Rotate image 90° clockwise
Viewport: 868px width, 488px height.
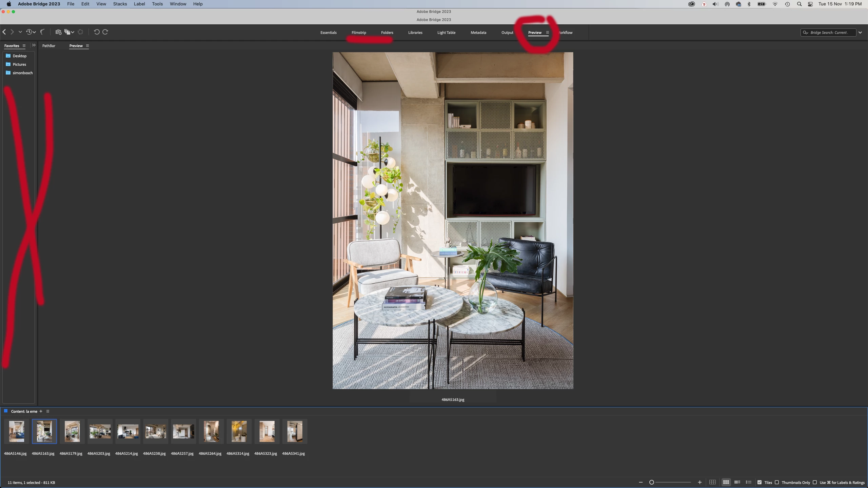tap(105, 32)
